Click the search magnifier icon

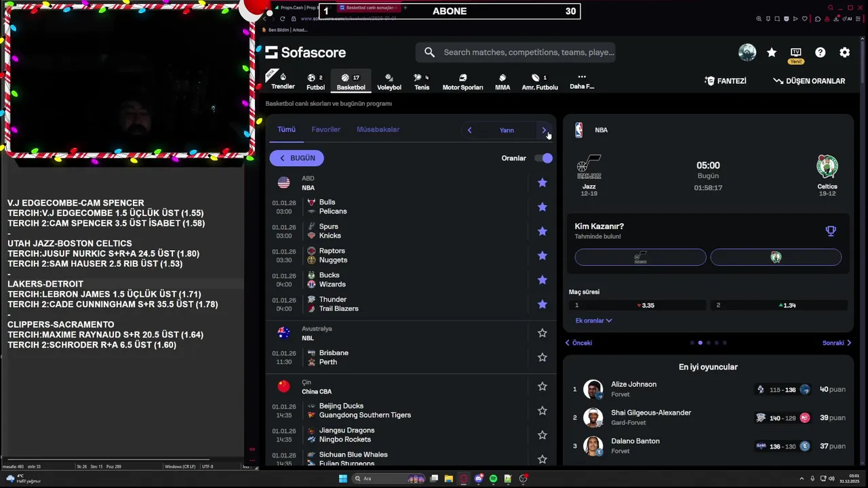[429, 52]
